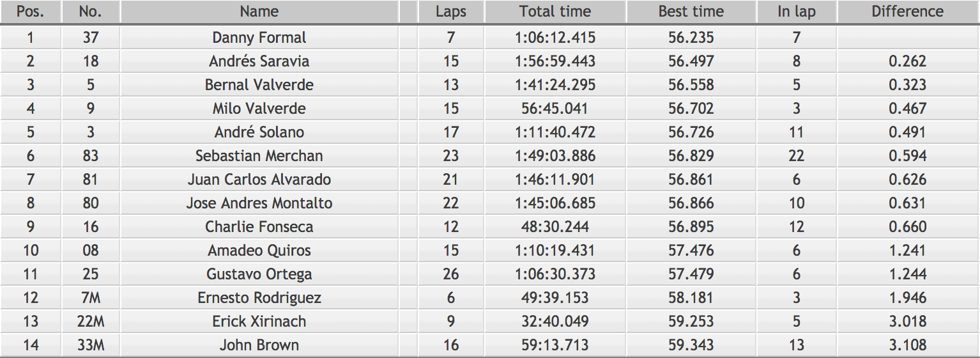Click Jose Andres Montalto's name
Image resolution: width=980 pixels, height=358 pixels.
click(x=259, y=203)
